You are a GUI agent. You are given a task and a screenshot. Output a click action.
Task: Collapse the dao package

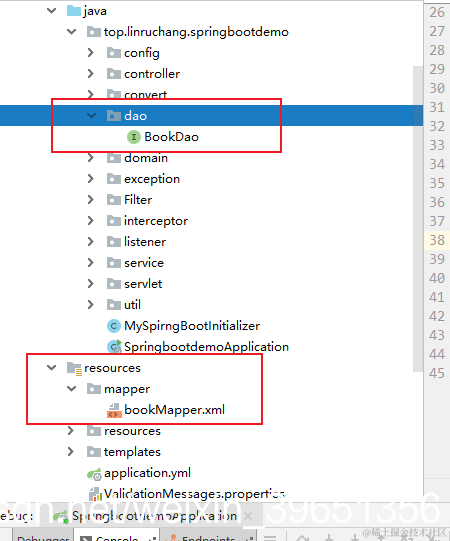click(x=91, y=116)
